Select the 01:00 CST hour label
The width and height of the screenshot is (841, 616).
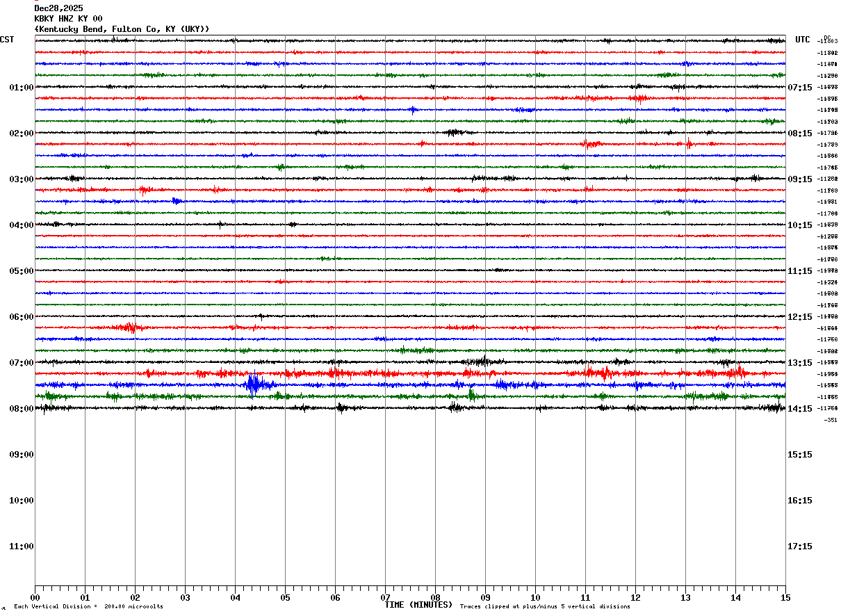(22, 88)
